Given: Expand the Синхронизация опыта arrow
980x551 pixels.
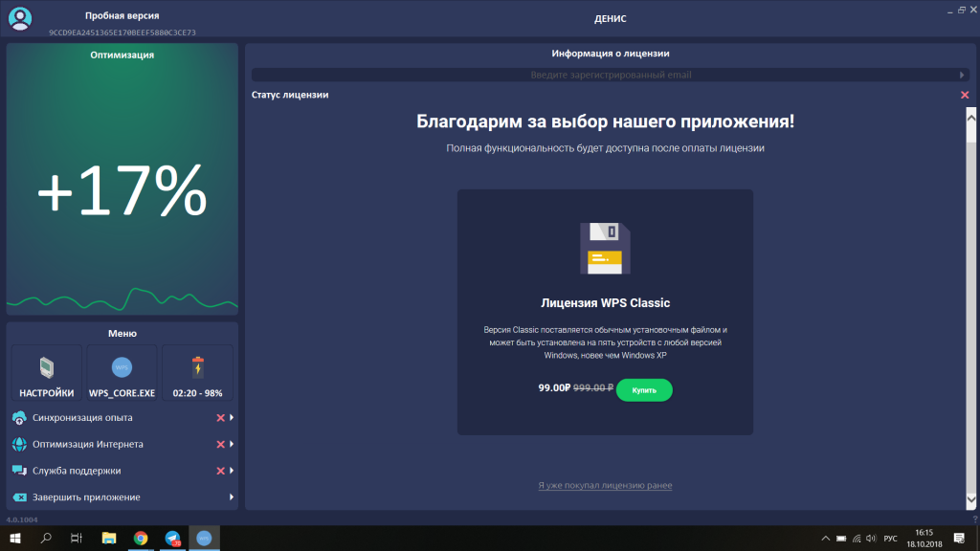Looking at the screenshot, I should tap(232, 418).
